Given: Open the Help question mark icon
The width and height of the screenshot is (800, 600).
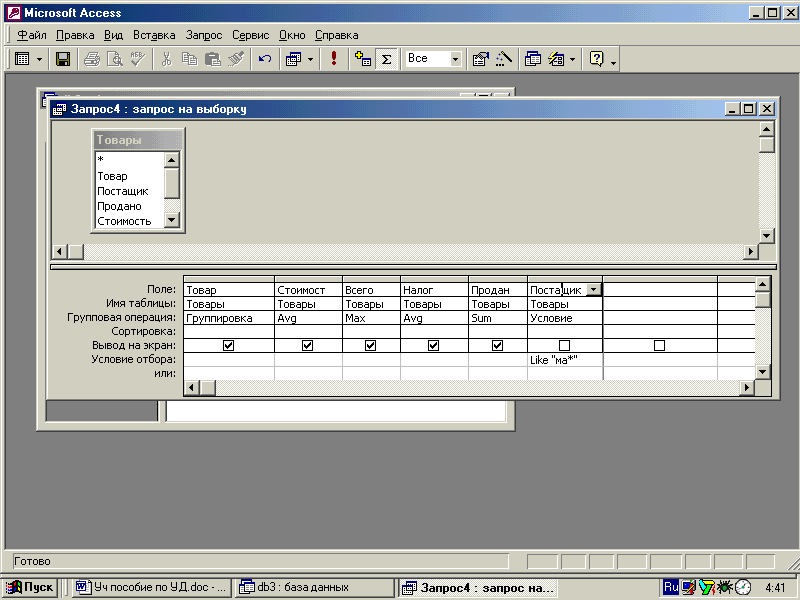Looking at the screenshot, I should [x=596, y=59].
